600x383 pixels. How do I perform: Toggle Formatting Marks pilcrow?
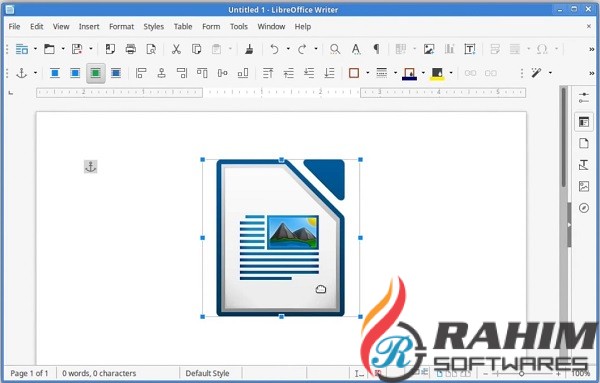point(377,49)
